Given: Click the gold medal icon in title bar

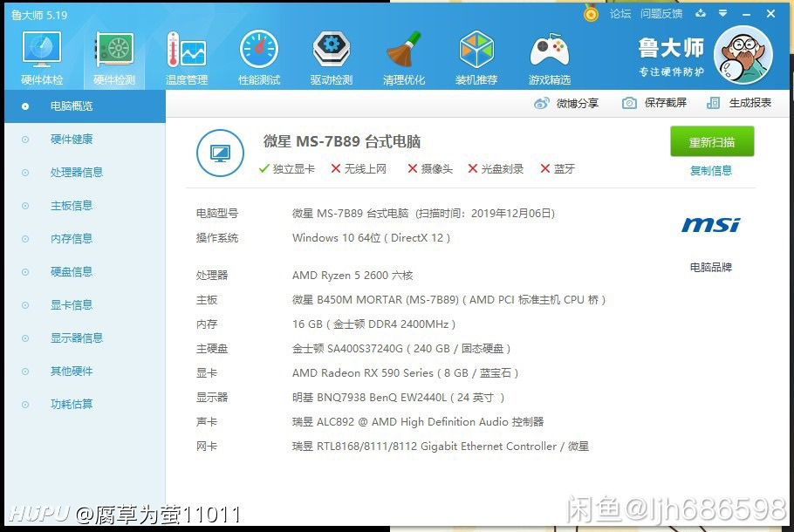Looking at the screenshot, I should [x=591, y=13].
